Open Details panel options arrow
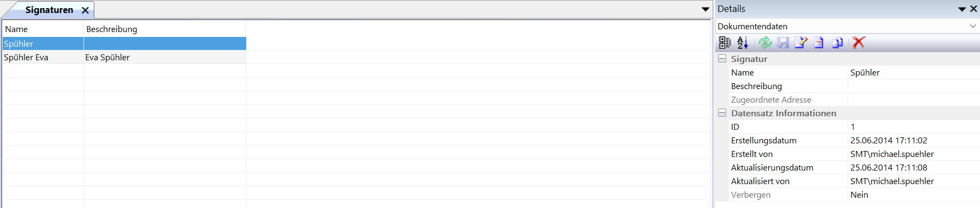Image resolution: width=980 pixels, height=208 pixels. click(962, 9)
